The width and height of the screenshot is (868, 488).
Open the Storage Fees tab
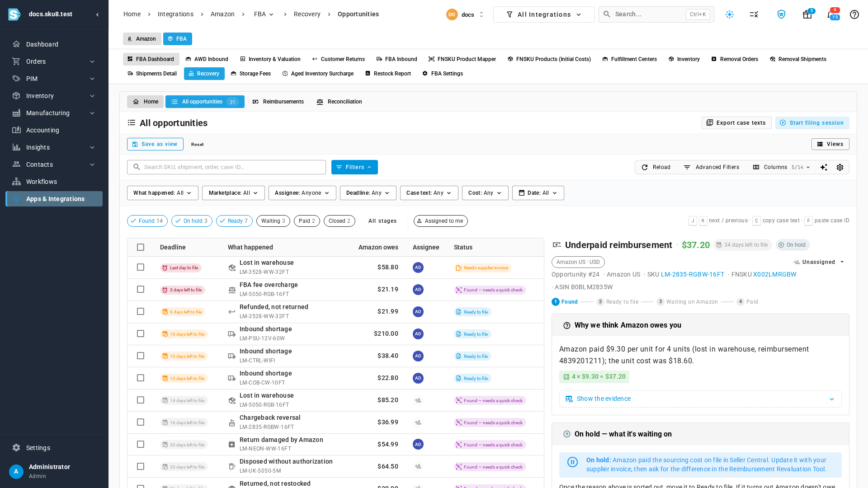pos(250,74)
